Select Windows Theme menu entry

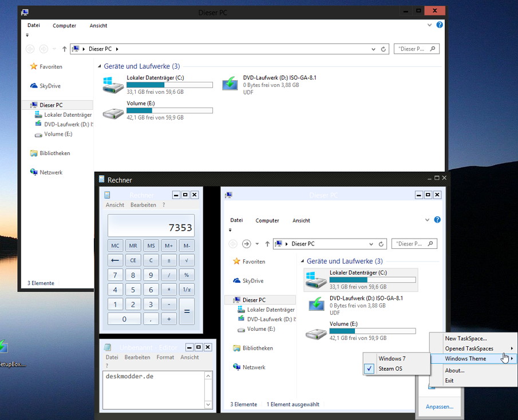click(x=473, y=359)
